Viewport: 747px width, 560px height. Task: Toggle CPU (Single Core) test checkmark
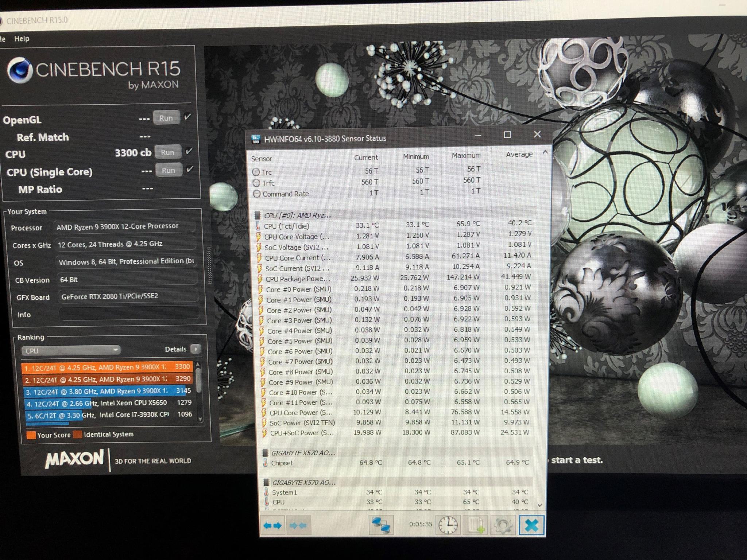(189, 169)
